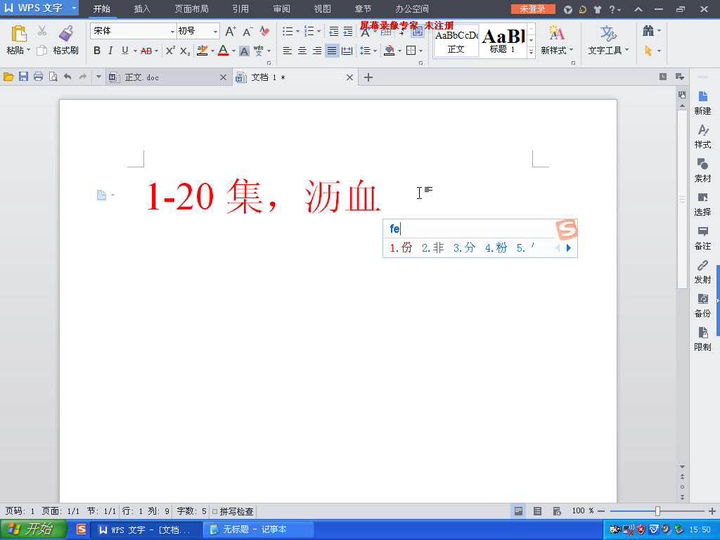Enable the spell check (拼写检查) checkbox
Viewport: 720px width, 540px height.
pos(215,511)
